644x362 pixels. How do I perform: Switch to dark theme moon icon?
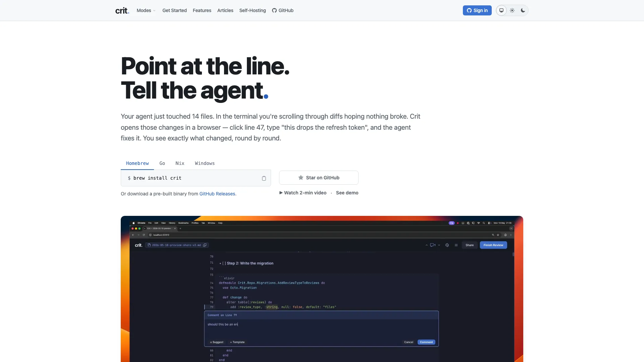click(x=523, y=10)
